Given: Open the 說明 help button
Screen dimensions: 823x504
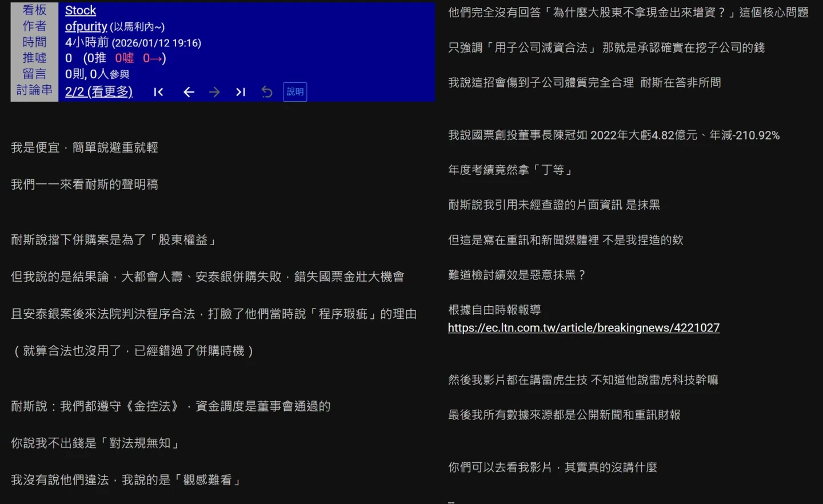Looking at the screenshot, I should click(x=295, y=92).
